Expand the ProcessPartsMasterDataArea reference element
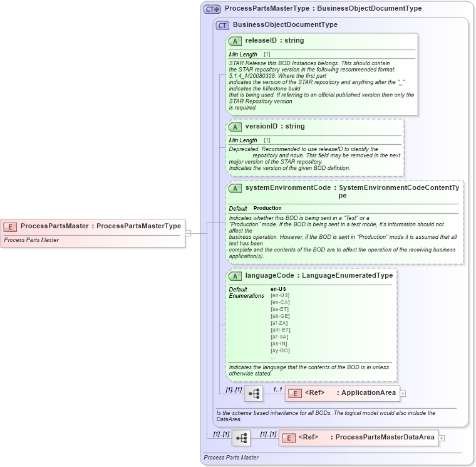This screenshot has height=467, width=476. 442,438
